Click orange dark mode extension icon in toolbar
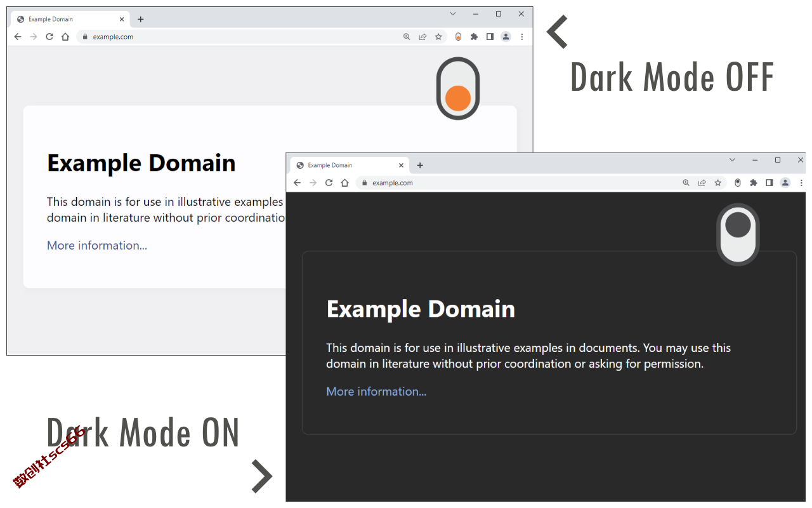 pyautogui.click(x=458, y=37)
